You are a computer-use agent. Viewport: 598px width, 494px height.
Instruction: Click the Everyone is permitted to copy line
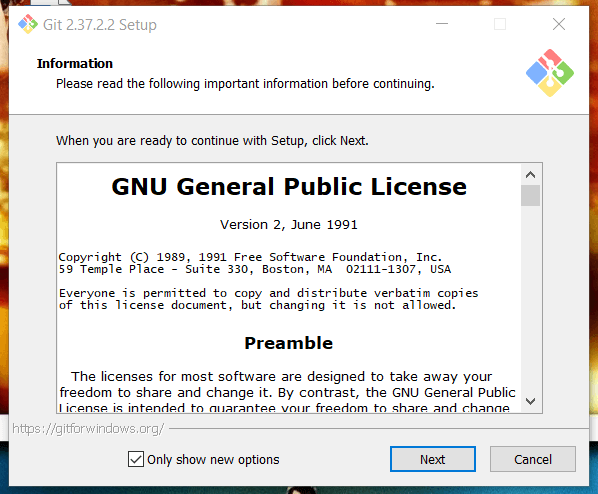coord(268,293)
